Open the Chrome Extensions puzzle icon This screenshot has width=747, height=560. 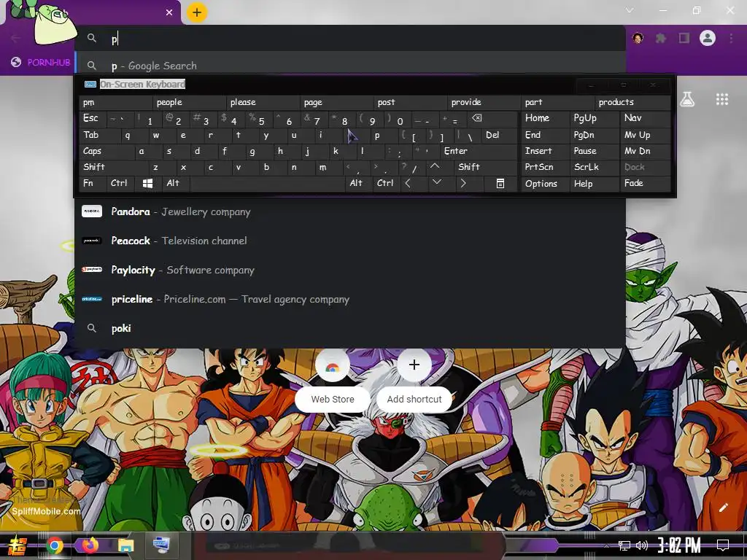(661, 38)
